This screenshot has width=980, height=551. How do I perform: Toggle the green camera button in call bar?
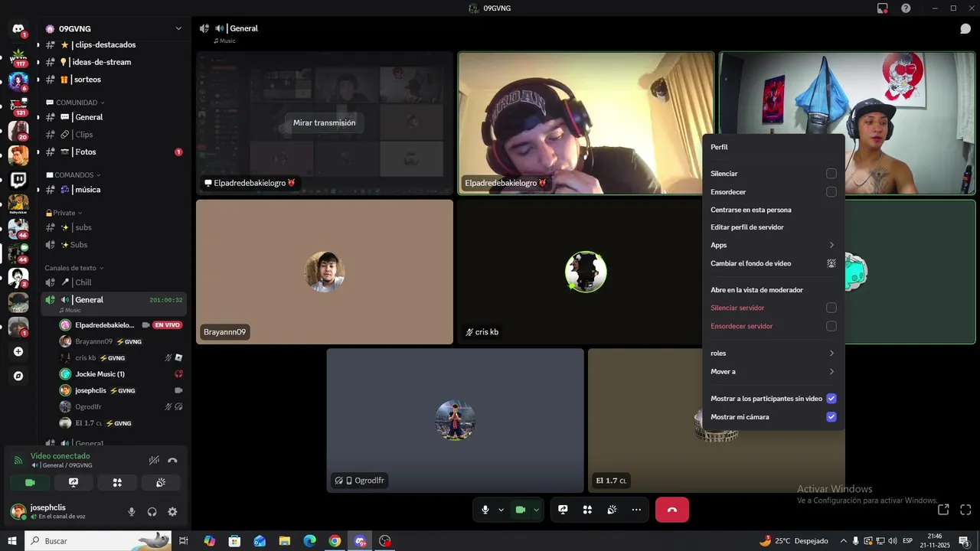coord(521,510)
